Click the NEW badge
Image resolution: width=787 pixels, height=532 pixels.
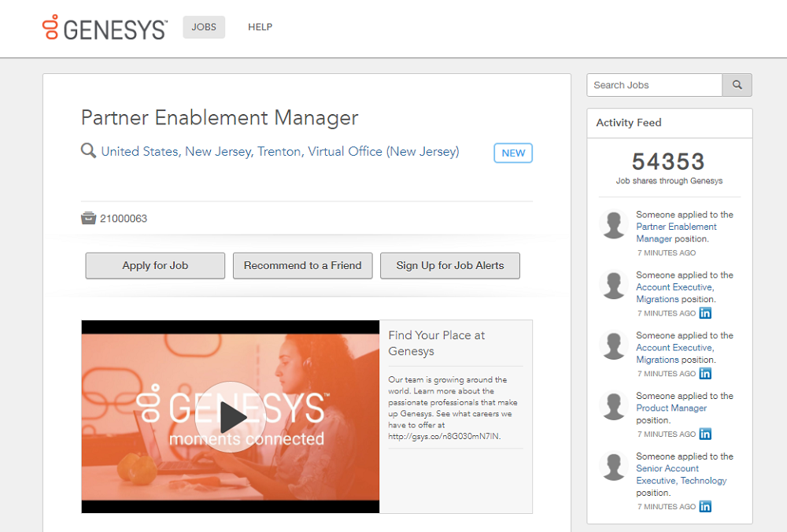pos(513,153)
